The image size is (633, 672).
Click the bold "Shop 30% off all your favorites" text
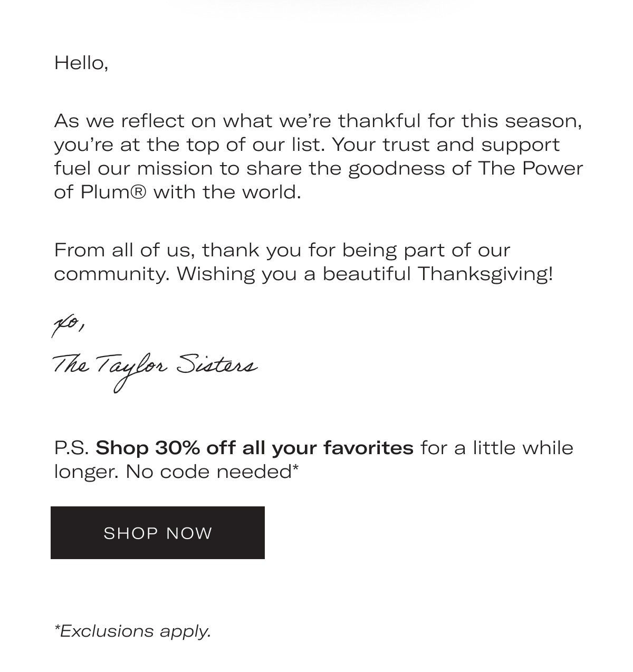(x=255, y=448)
